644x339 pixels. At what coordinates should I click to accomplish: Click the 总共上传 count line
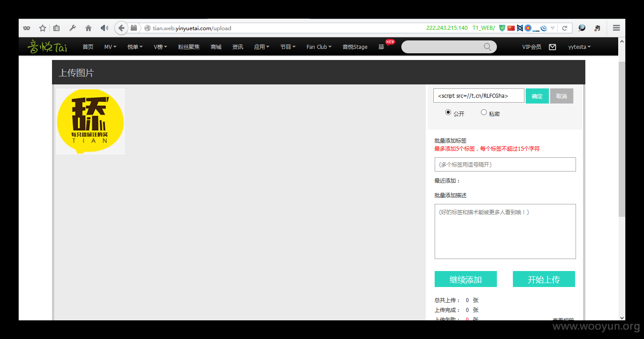click(456, 300)
